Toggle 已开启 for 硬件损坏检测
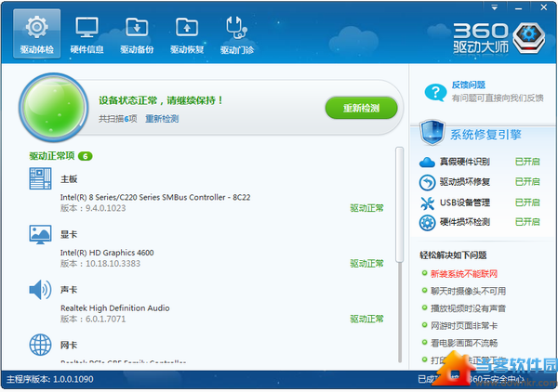 coord(527,222)
